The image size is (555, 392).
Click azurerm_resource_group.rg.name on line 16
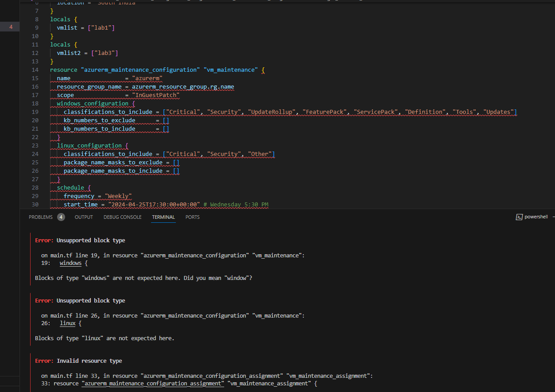pos(183,87)
